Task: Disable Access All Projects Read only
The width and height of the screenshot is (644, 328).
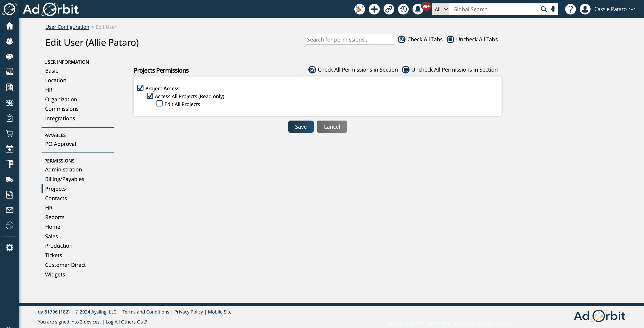Action: pyautogui.click(x=150, y=95)
